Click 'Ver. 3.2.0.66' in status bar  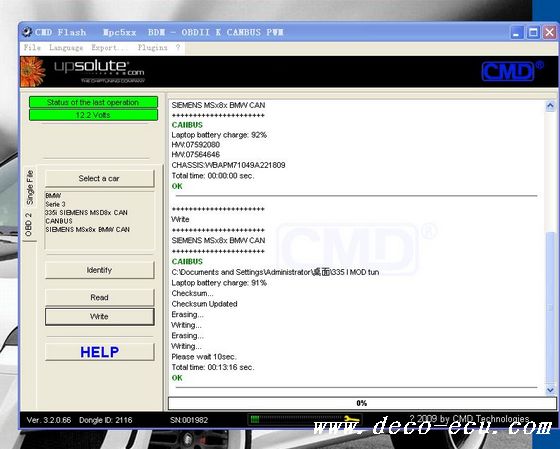click(49, 420)
